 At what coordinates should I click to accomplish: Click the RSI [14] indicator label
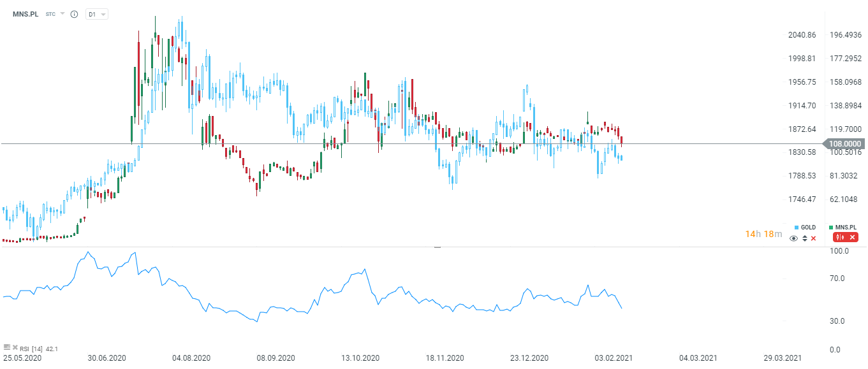32,349
